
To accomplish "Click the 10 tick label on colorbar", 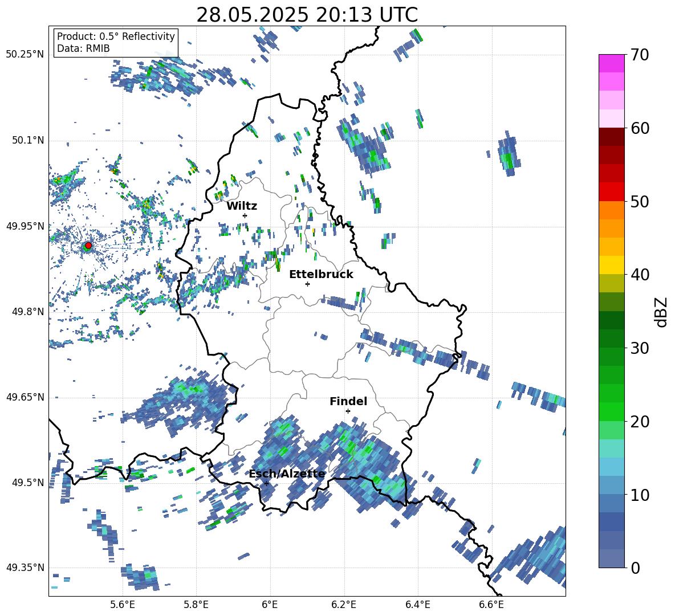I will 640,495.
